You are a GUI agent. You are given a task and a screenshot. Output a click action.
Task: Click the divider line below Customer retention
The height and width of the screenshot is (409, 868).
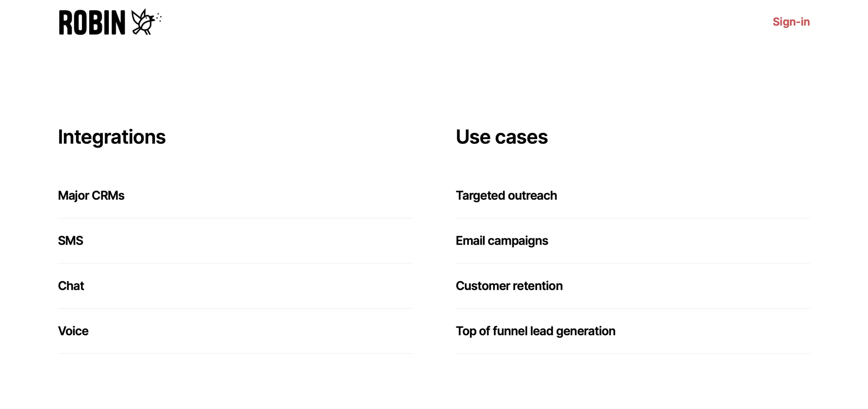633,308
